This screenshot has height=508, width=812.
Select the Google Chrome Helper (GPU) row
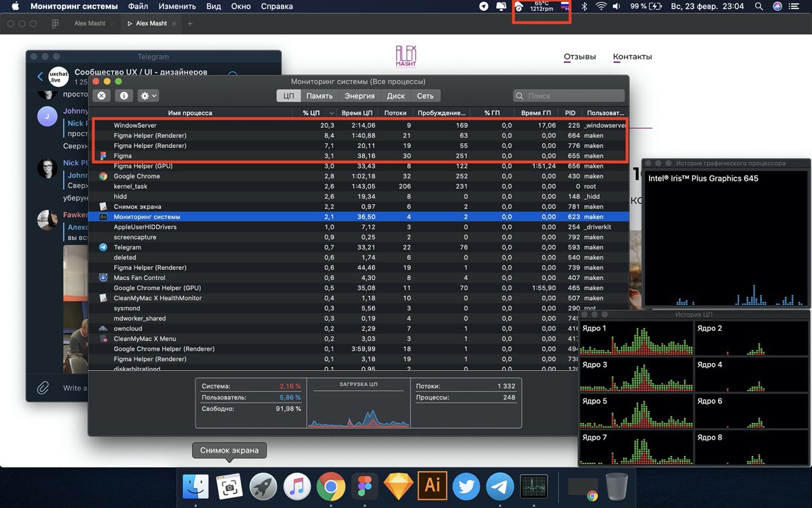pos(358,288)
